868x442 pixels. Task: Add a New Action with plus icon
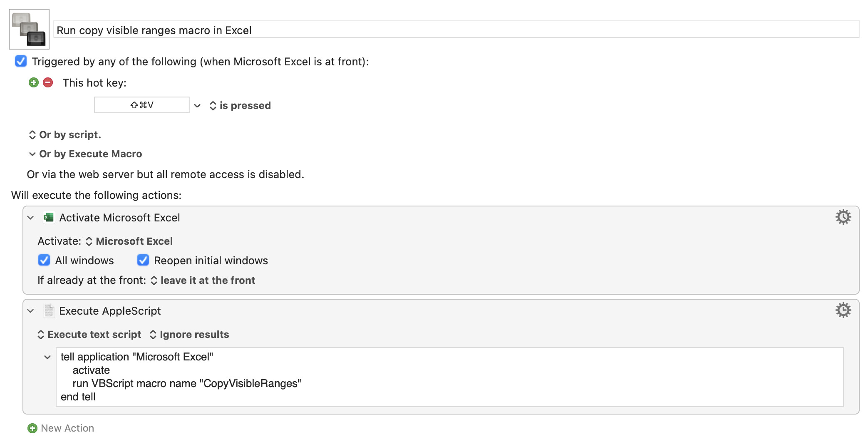click(32, 428)
